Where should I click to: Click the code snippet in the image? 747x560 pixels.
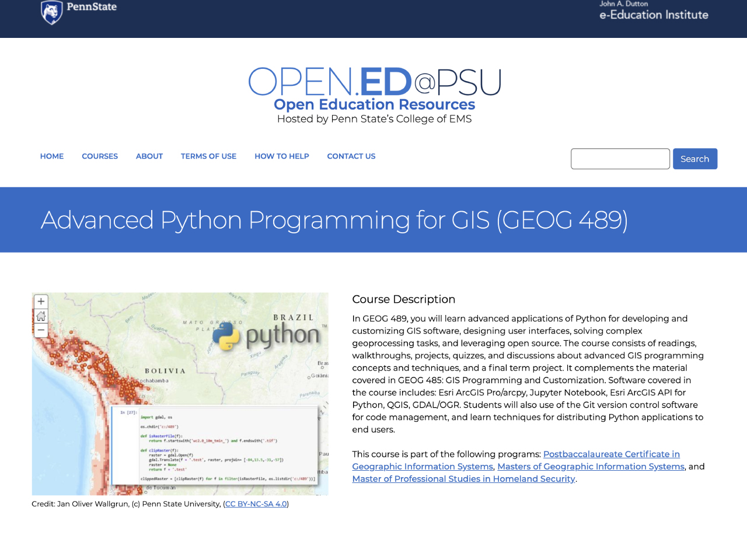[215, 446]
